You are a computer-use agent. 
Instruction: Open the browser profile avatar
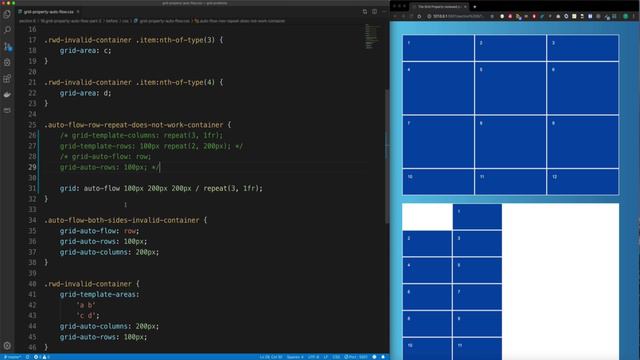click(x=626, y=16)
